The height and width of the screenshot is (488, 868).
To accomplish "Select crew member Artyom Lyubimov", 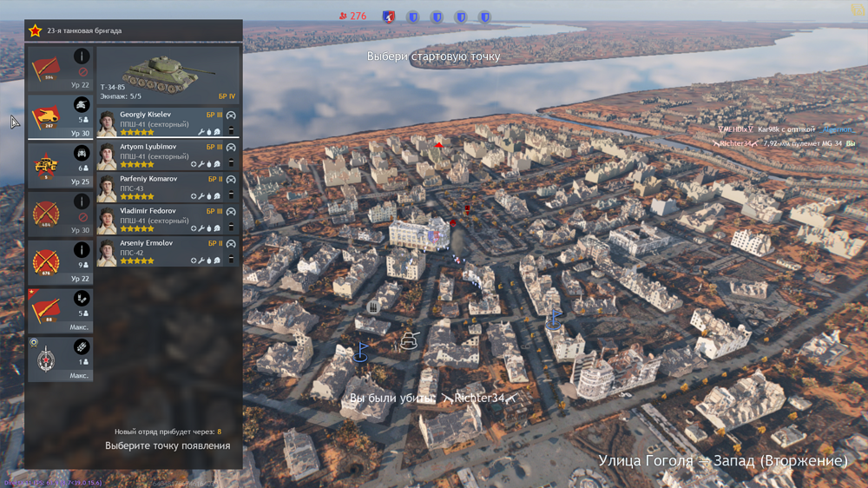I will (x=168, y=155).
